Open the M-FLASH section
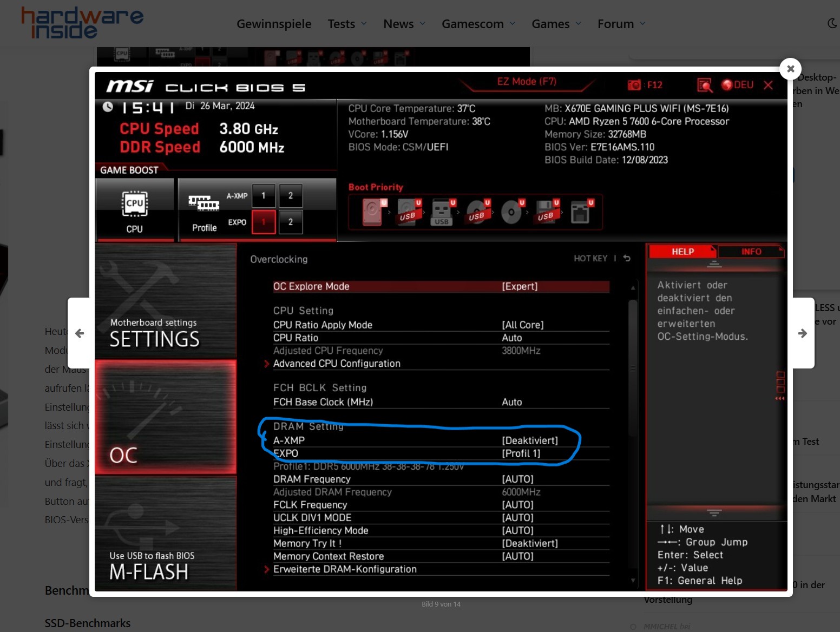 pos(166,533)
